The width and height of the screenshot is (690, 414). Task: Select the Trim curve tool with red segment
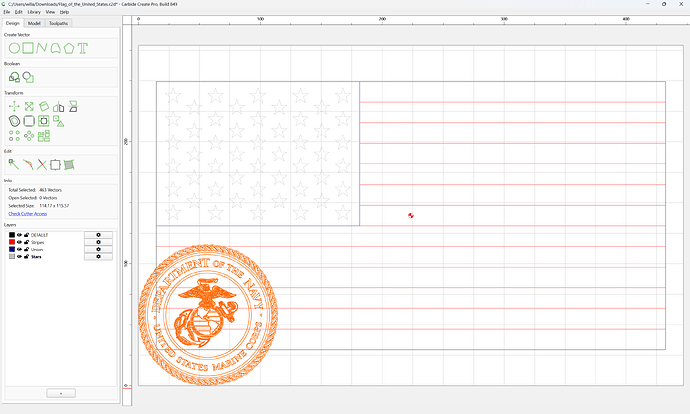(x=28, y=165)
